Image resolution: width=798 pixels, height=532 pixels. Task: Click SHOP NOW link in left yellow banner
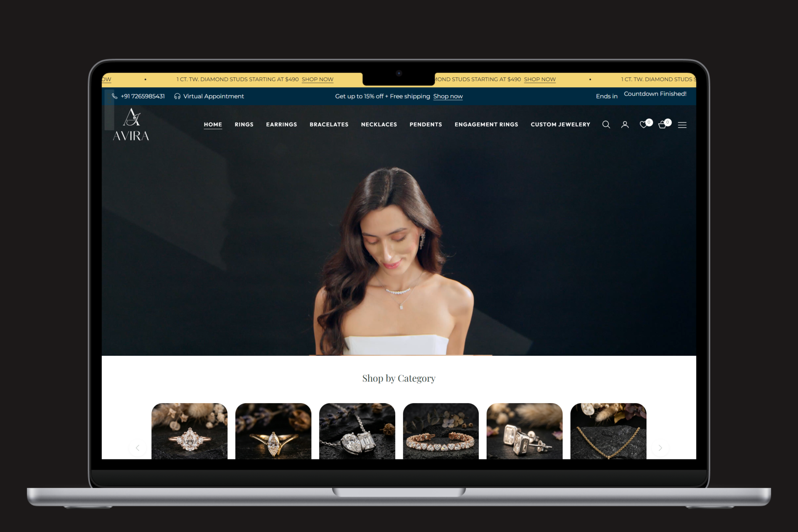[318, 79]
